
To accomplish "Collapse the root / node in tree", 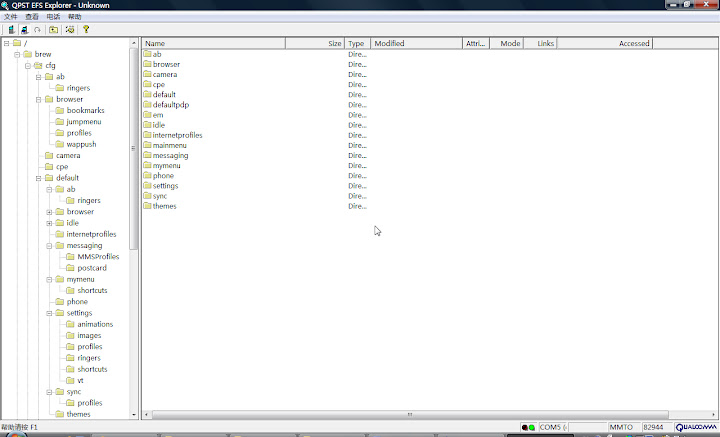I will coord(6,43).
